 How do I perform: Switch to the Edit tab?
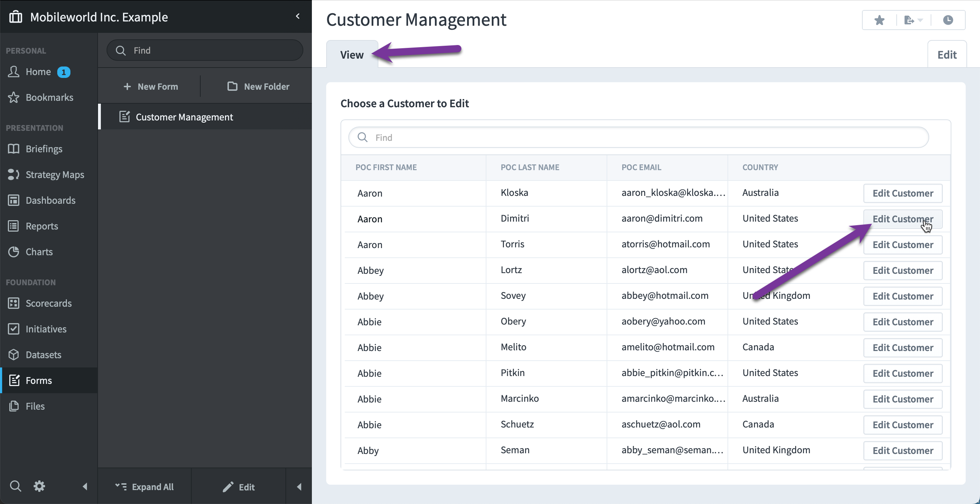947,54
